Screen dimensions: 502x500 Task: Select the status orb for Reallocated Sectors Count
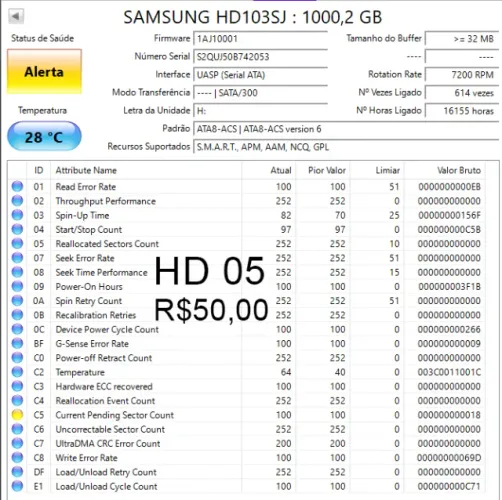17,244
